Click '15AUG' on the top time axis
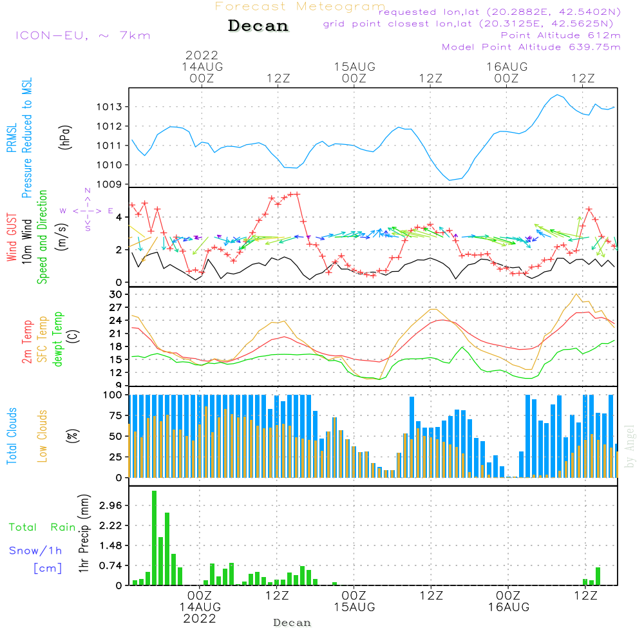 354,66
